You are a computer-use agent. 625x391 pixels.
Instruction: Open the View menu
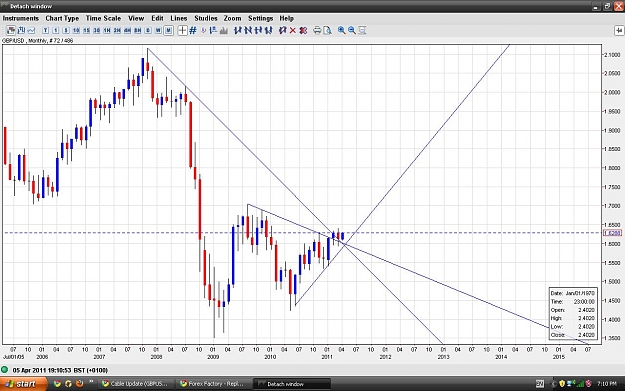136,18
